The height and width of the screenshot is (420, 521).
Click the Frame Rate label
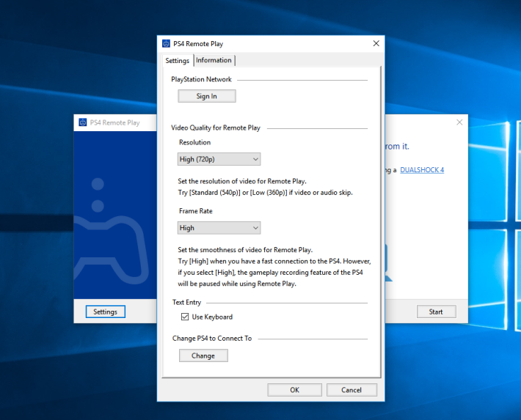196,211
